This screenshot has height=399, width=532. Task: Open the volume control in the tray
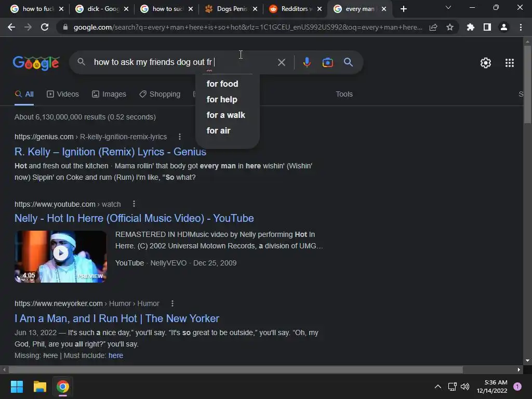[465, 387]
